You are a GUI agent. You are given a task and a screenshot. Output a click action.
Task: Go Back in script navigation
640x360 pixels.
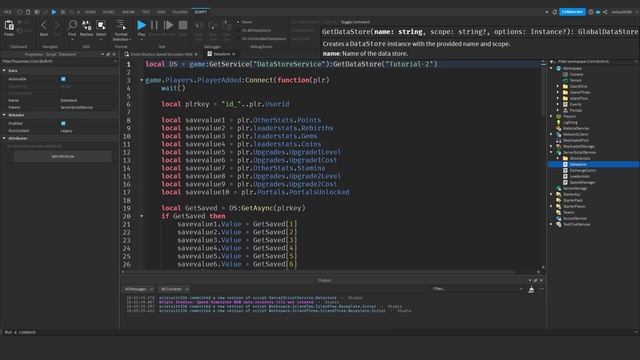(44, 27)
